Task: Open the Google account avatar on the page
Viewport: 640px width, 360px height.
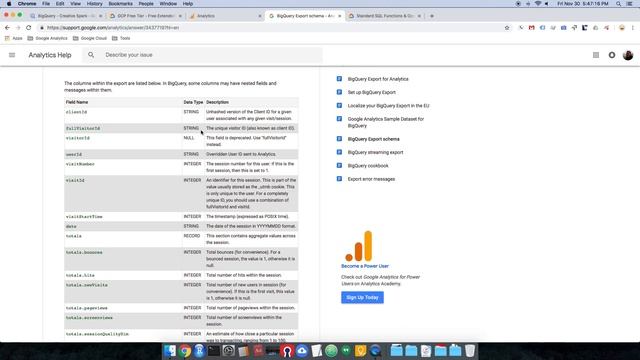Action: click(628, 55)
